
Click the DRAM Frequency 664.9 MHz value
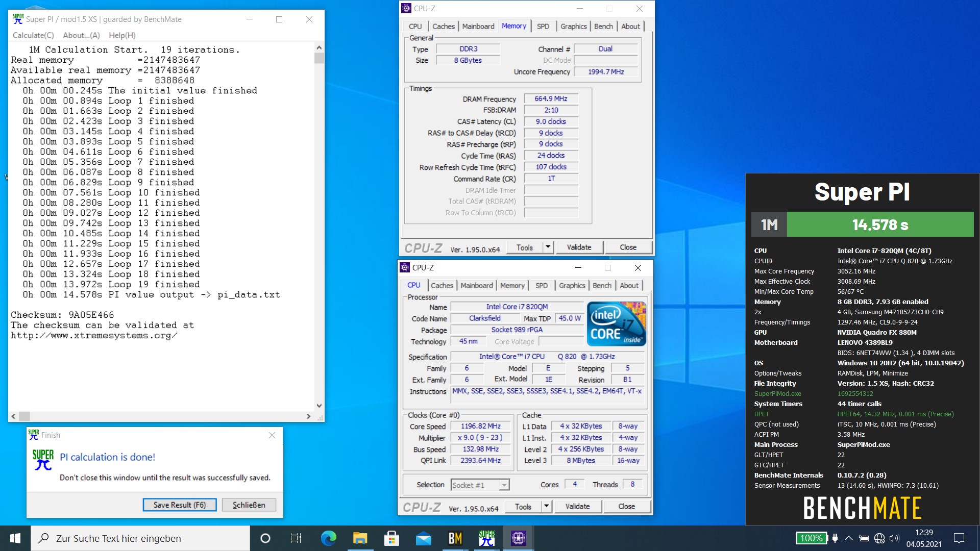pos(551,98)
